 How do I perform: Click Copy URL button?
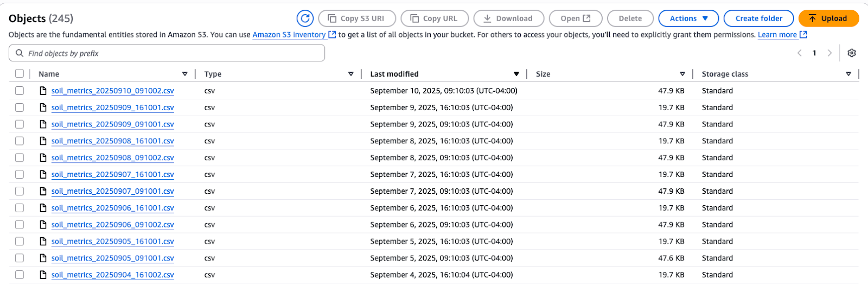[x=435, y=18]
